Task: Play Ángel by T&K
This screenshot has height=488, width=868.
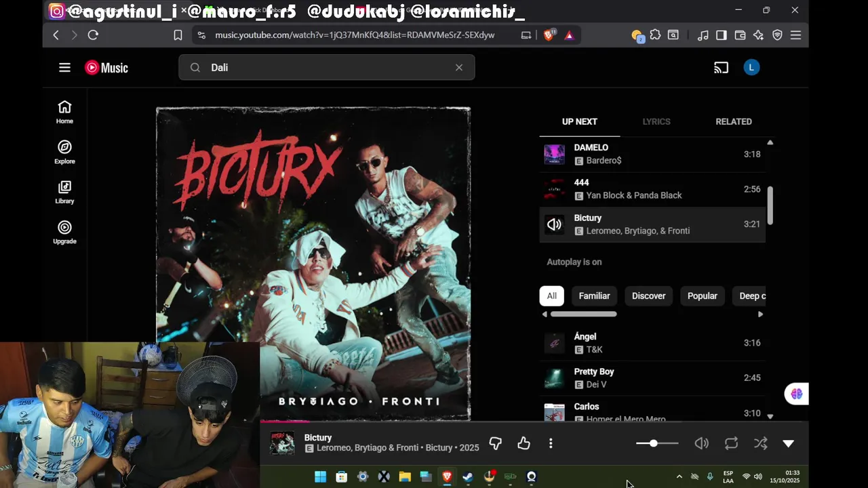Action: pos(652,343)
